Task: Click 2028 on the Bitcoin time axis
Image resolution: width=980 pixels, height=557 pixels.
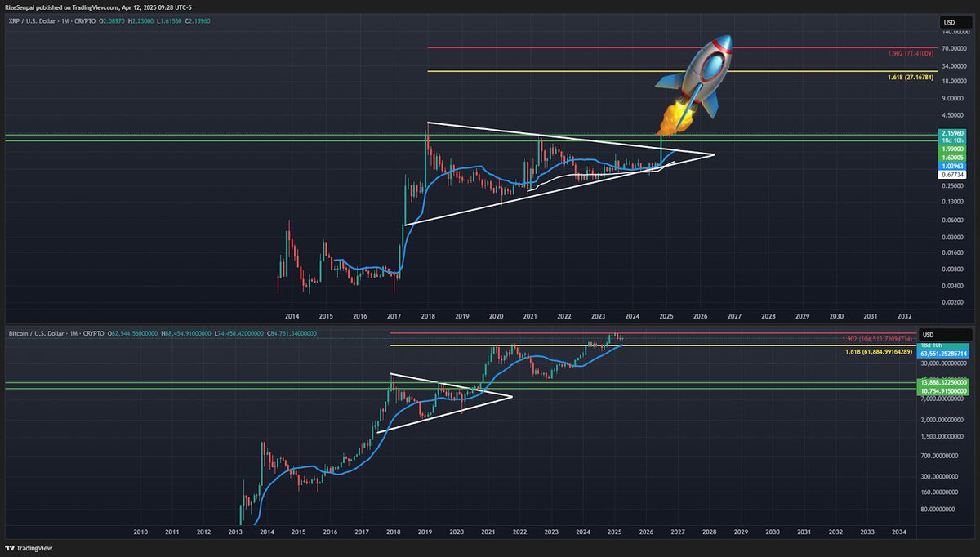Action: pyautogui.click(x=709, y=532)
